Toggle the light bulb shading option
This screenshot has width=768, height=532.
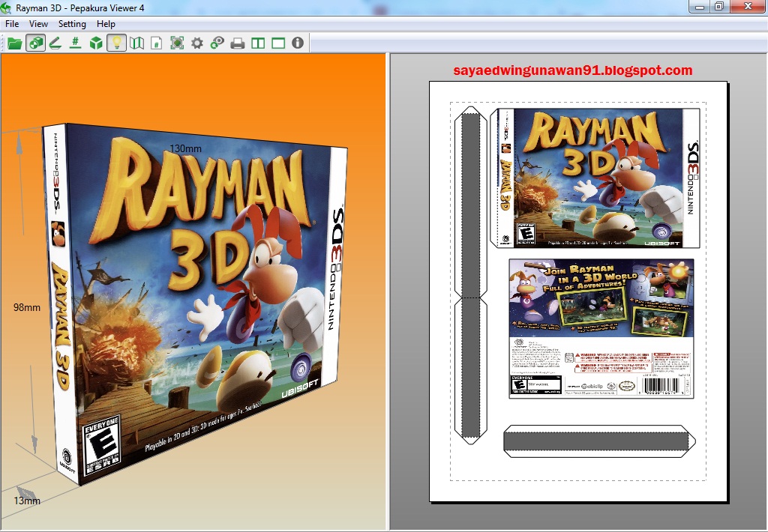point(115,43)
